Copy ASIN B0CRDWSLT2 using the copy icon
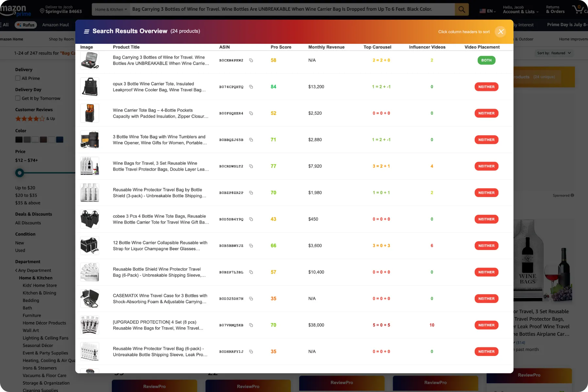Image resolution: width=588 pixels, height=392 pixels. point(251,166)
